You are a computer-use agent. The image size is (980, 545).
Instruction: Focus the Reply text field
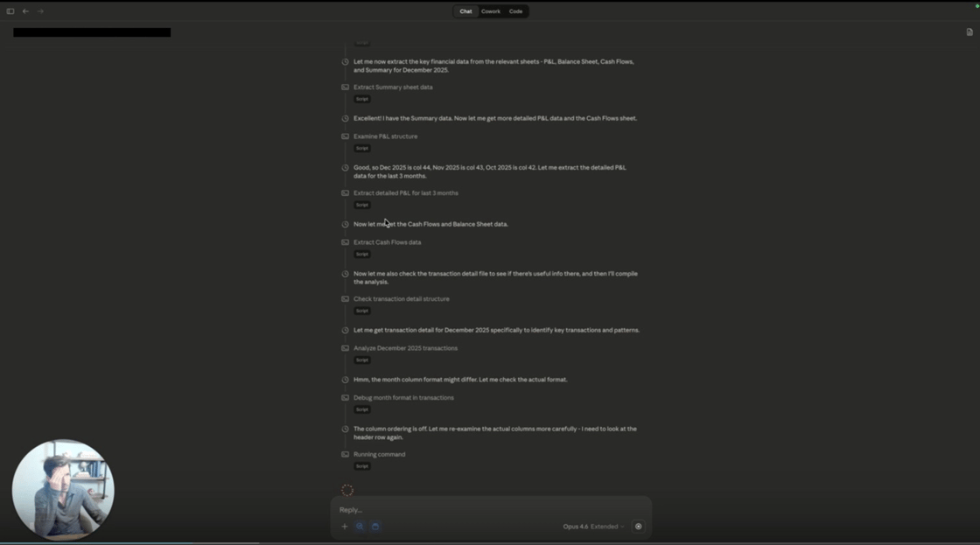(491, 509)
